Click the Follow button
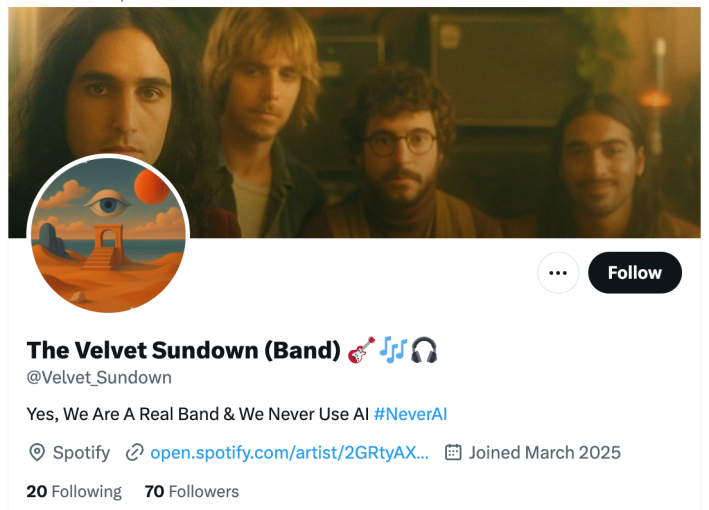709x510 pixels. coord(634,273)
